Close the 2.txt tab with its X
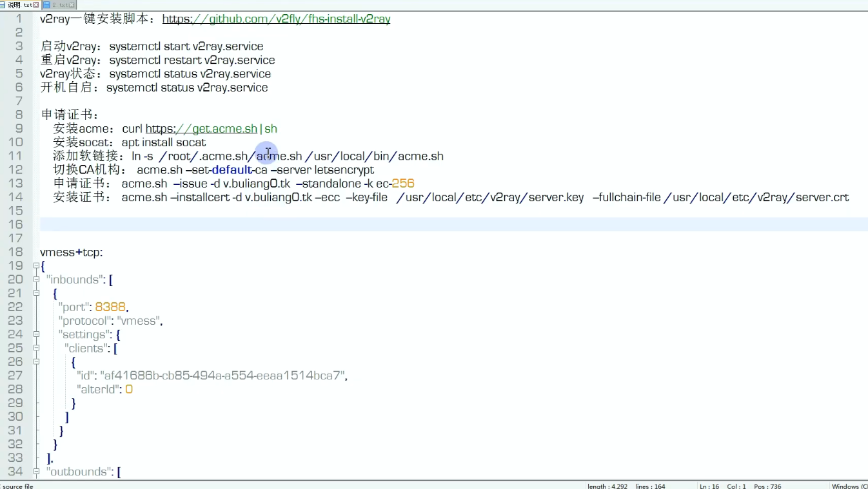This screenshot has width=868, height=489. [72, 5]
